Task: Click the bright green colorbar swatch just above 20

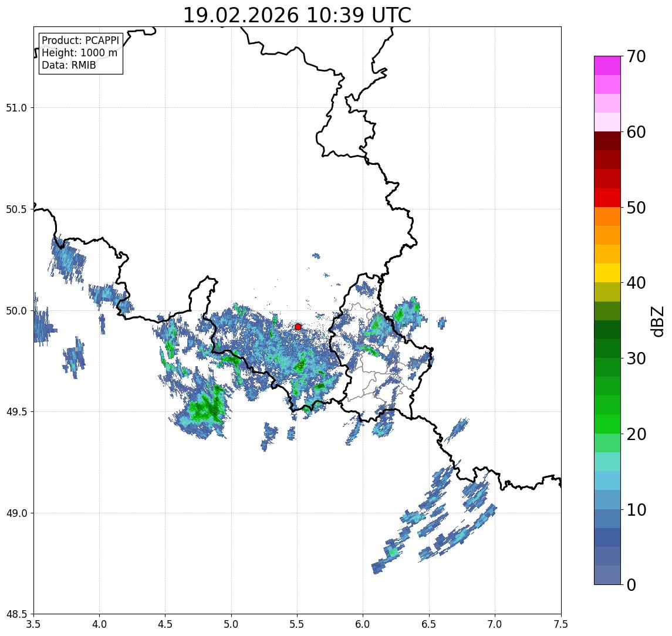Action: coord(607,424)
